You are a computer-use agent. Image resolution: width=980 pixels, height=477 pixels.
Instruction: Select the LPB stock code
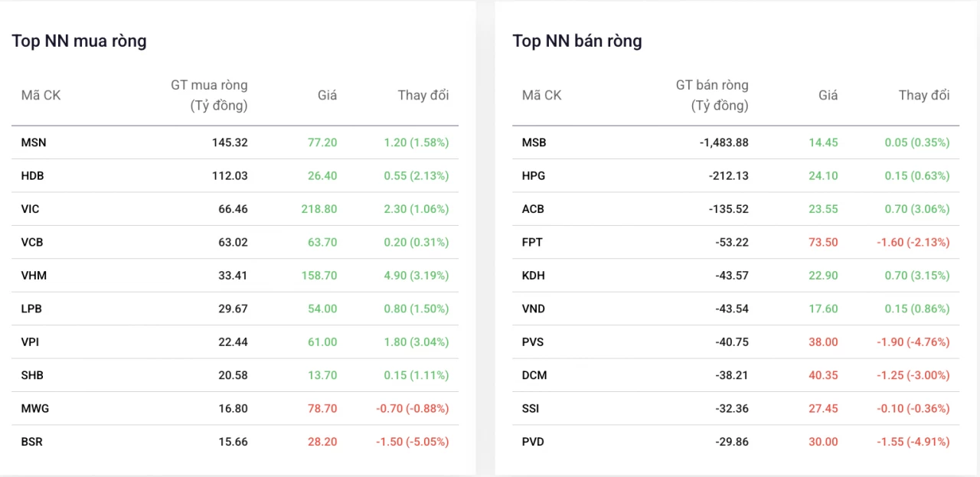[x=31, y=309]
